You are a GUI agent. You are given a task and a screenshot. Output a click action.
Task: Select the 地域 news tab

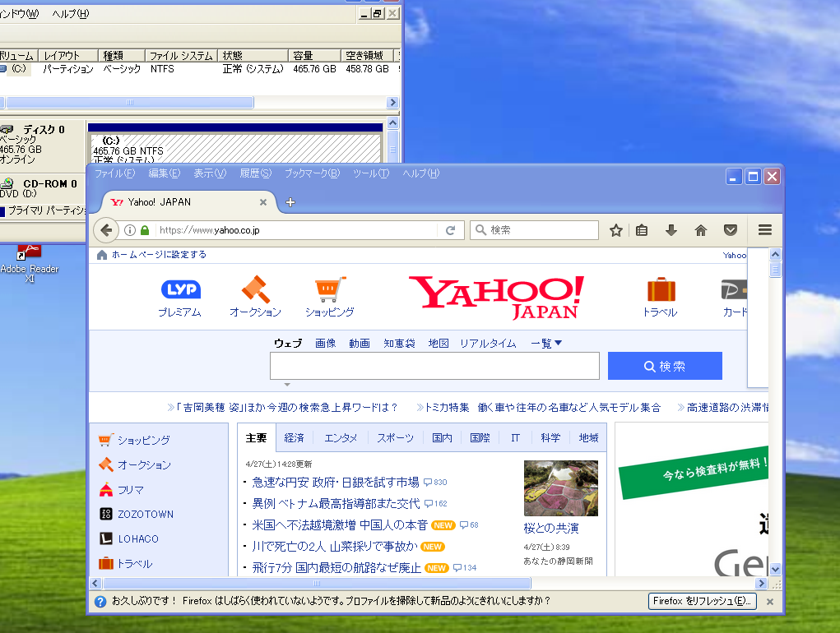pos(589,437)
